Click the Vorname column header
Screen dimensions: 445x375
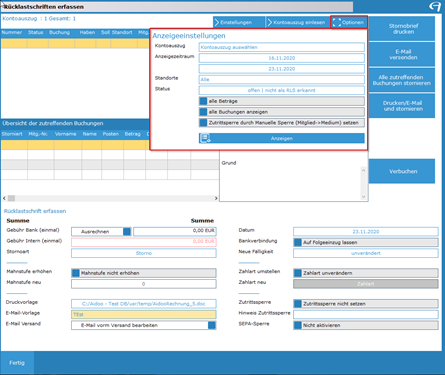point(66,134)
